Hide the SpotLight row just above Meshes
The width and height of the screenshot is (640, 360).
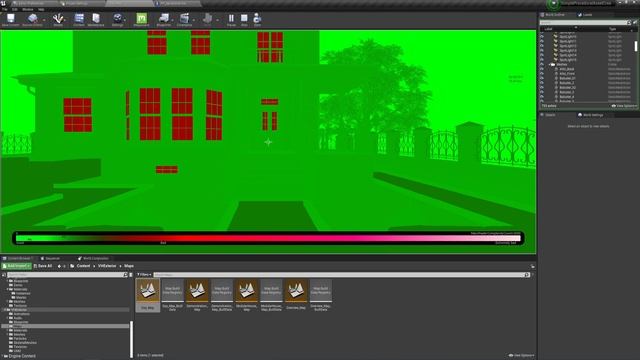(x=542, y=60)
